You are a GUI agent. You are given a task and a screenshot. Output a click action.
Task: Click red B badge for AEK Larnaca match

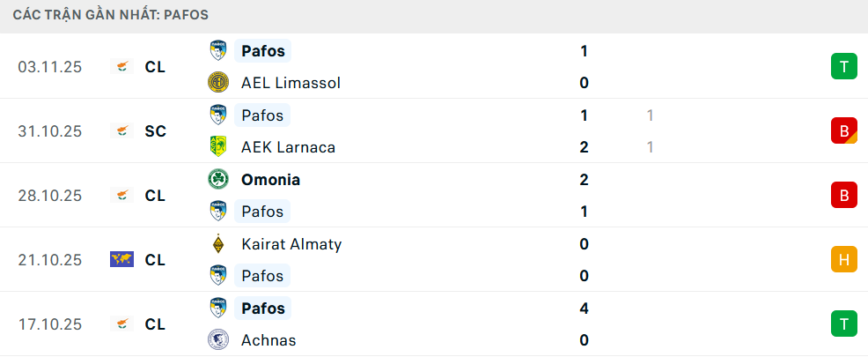pyautogui.click(x=843, y=131)
